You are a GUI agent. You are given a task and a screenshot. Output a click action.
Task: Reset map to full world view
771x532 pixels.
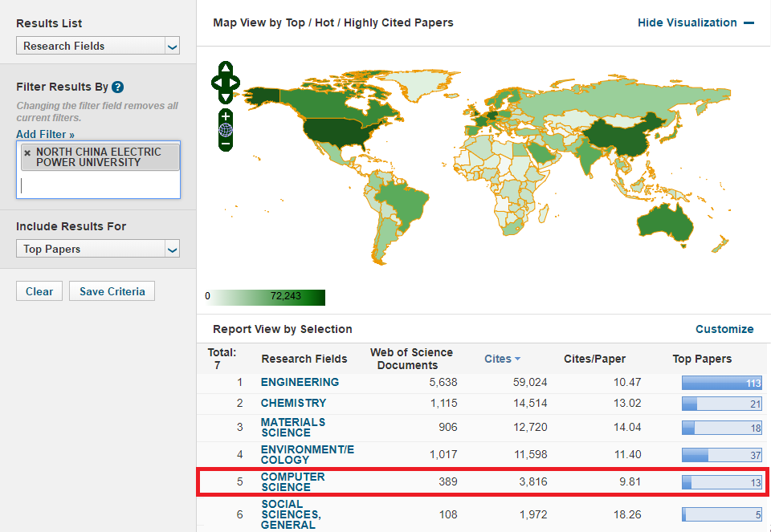click(x=226, y=130)
